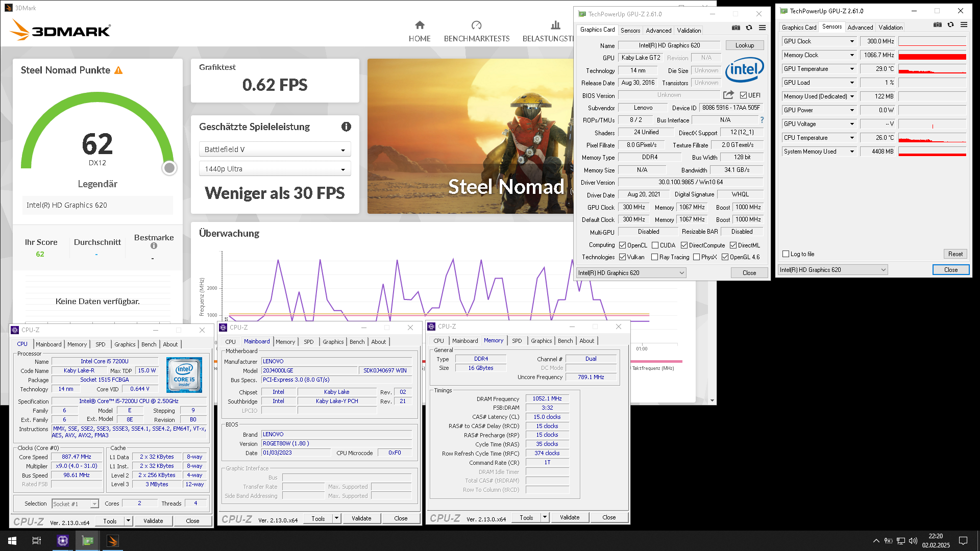Screen dimensions: 980x551
Task: Click refresh icon in GPU-Z Graphics Card window
Action: 749,28
